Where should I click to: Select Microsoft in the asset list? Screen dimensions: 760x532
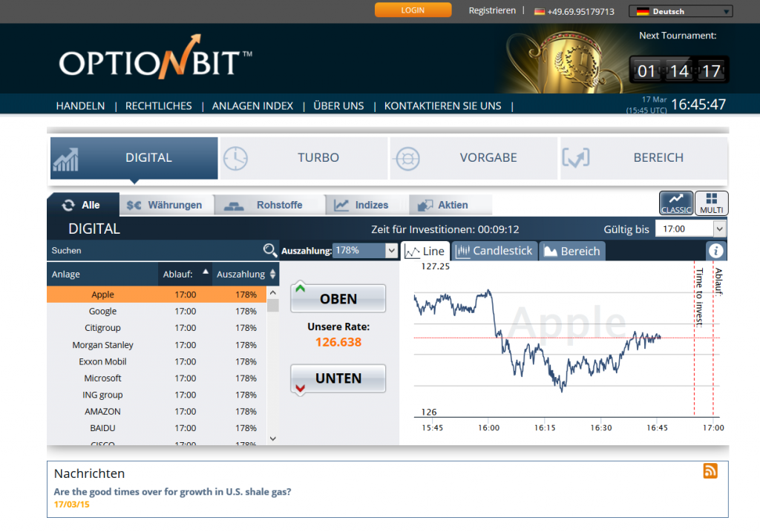[x=157, y=378]
